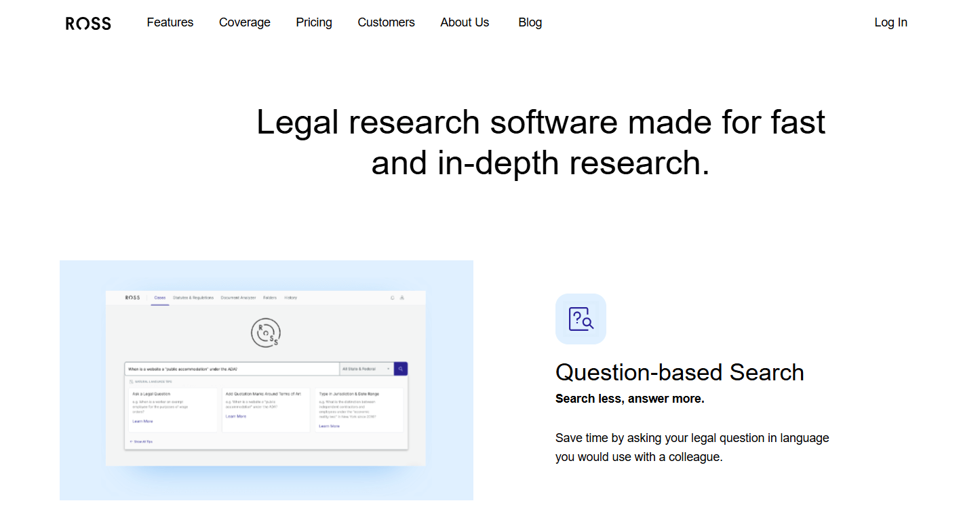980x520 pixels.
Task: Open the All State & Federal dropdown
Action: click(x=366, y=369)
